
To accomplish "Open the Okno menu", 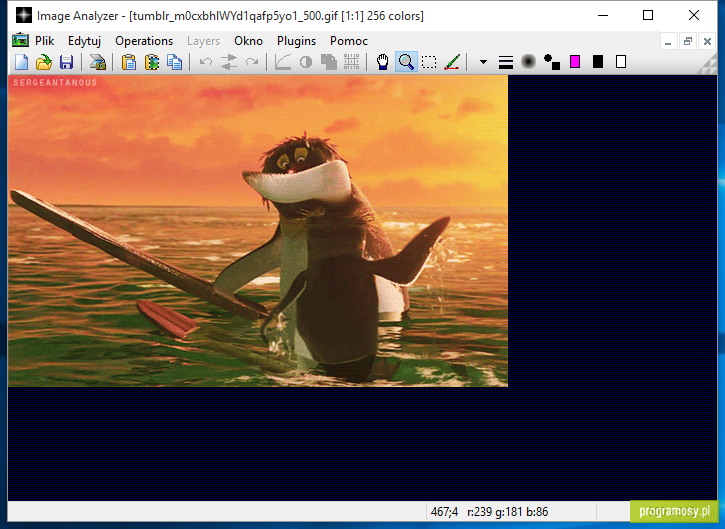I will click(248, 41).
